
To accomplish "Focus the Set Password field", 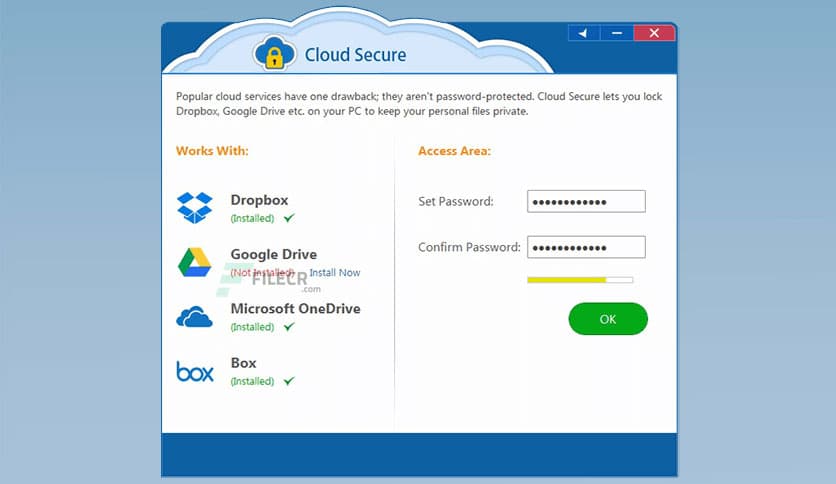I will (x=586, y=201).
